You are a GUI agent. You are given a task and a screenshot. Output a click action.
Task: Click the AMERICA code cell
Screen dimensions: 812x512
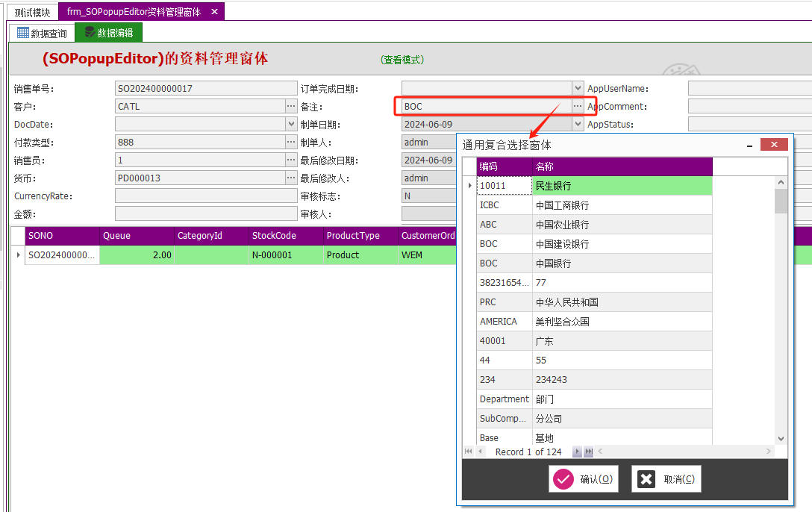pos(505,322)
